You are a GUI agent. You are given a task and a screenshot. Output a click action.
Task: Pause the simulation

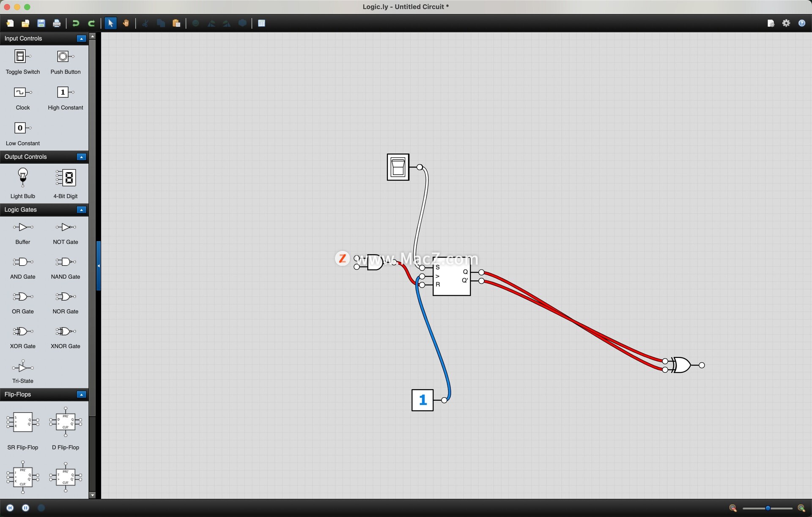25,508
